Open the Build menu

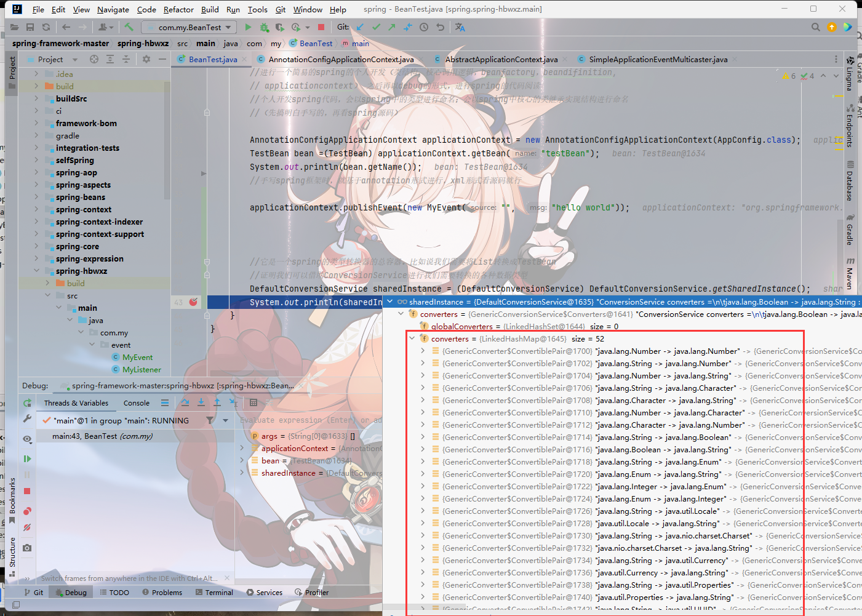pyautogui.click(x=210, y=9)
